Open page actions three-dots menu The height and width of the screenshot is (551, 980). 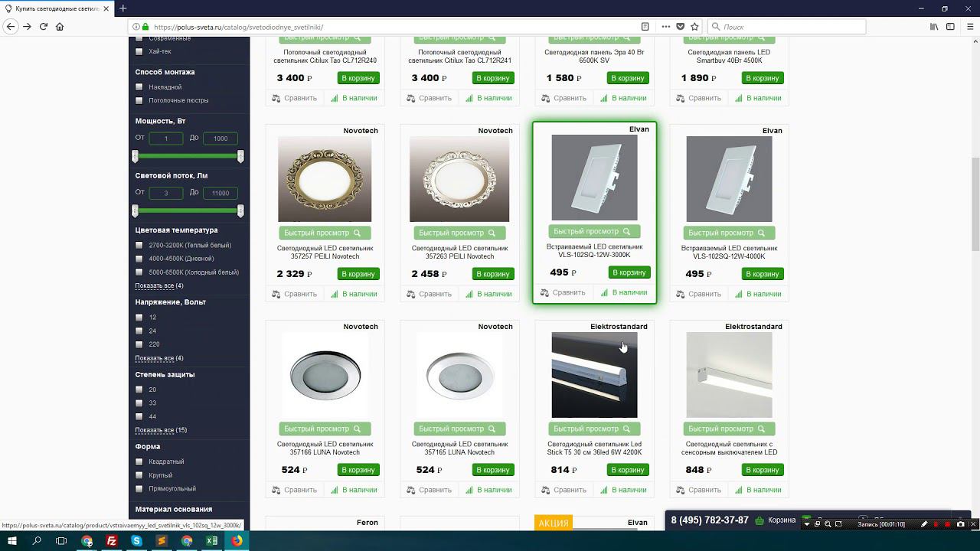[665, 26]
